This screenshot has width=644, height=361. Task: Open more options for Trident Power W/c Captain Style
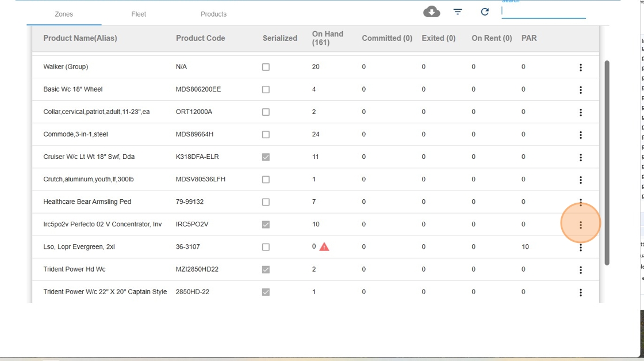point(581,292)
